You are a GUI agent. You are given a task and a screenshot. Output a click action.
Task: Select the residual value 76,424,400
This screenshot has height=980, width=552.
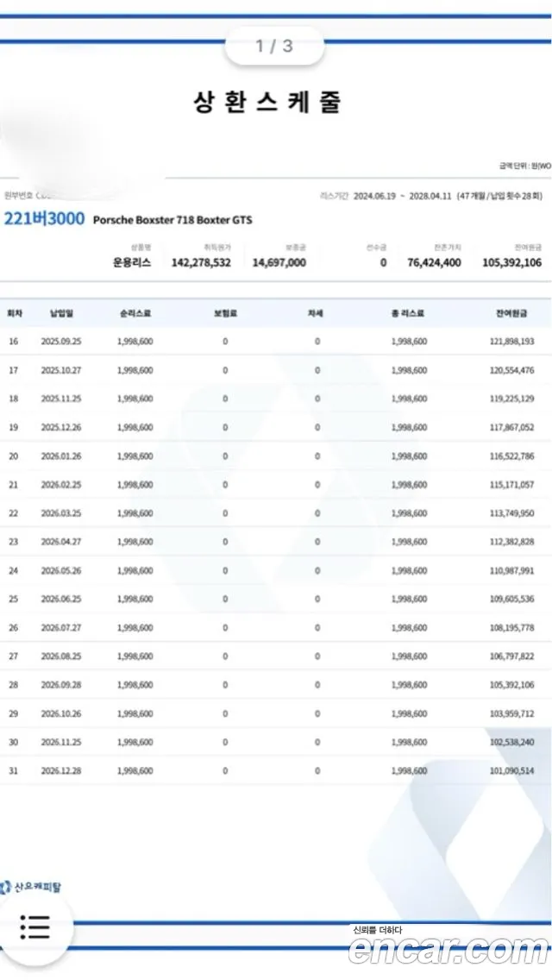click(434, 262)
